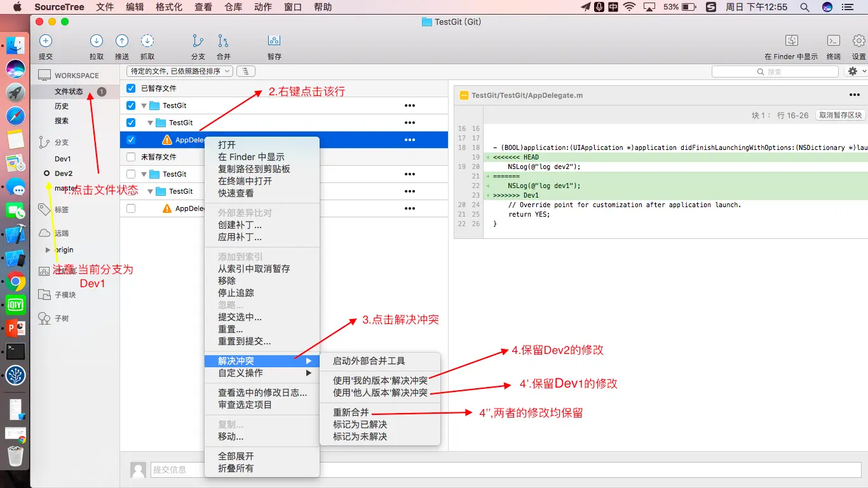
Task: Open the 仓库 menu in menu bar
Action: [x=234, y=7]
